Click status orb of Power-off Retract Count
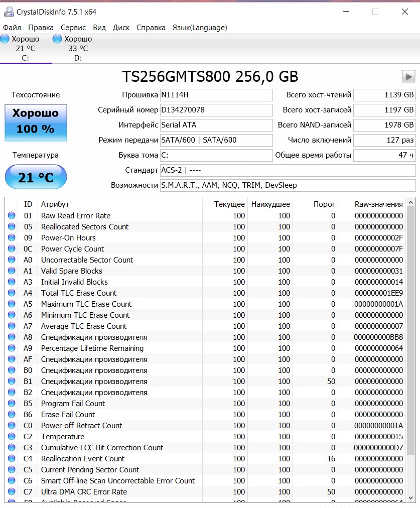Screen dimensions: 420x508 12,425
